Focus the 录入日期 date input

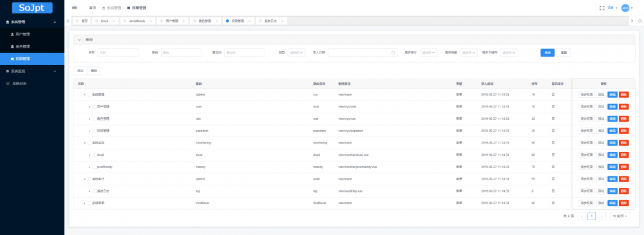click(x=363, y=53)
